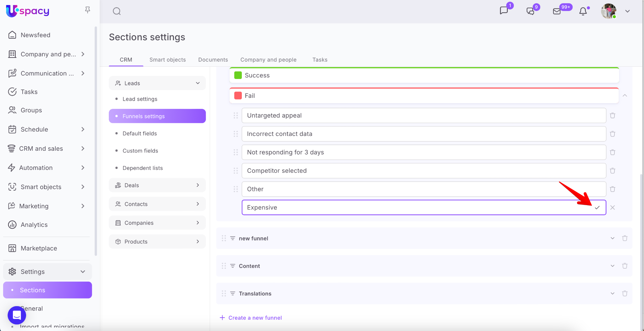The width and height of the screenshot is (644, 331).
Task: Open the support chat widget
Action: tap(17, 315)
